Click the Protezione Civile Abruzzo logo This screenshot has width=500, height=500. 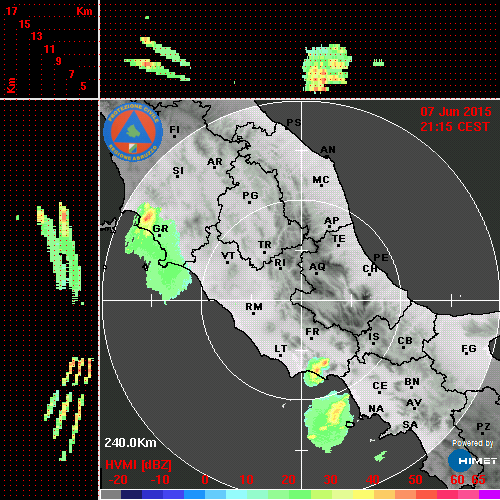(133, 132)
